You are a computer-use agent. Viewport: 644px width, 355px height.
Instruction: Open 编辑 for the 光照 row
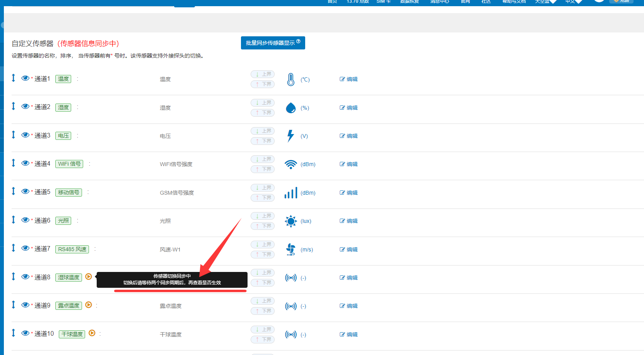348,221
